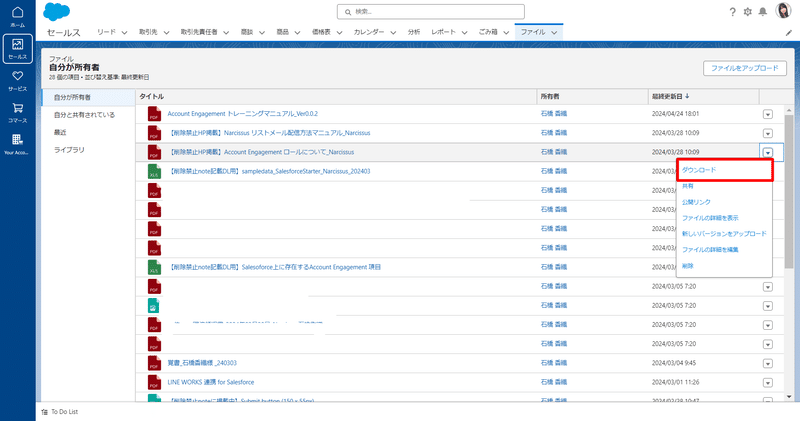
Task: Expand the 価格表 tab chevron
Action: [339, 32]
